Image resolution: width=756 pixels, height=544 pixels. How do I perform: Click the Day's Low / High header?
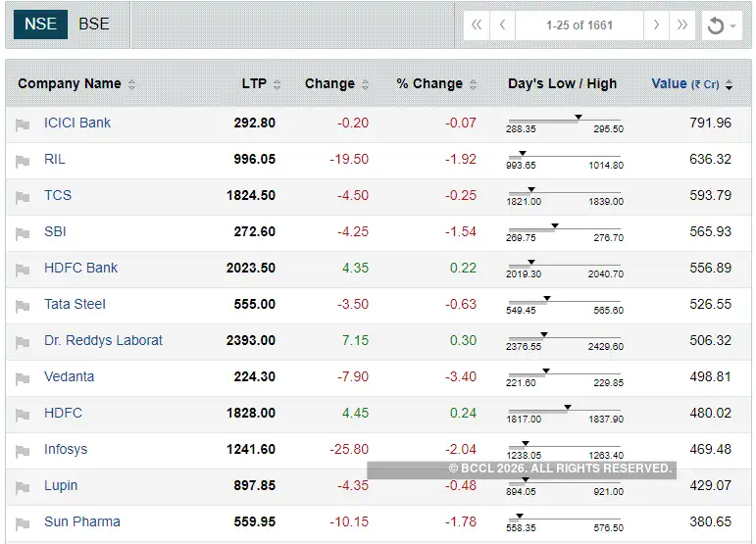click(x=562, y=84)
